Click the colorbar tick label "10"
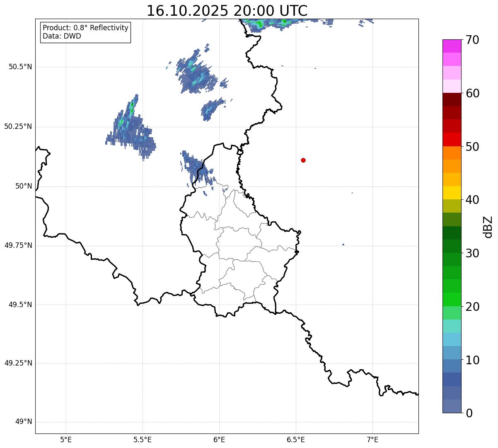498x448 pixels. 472,360
